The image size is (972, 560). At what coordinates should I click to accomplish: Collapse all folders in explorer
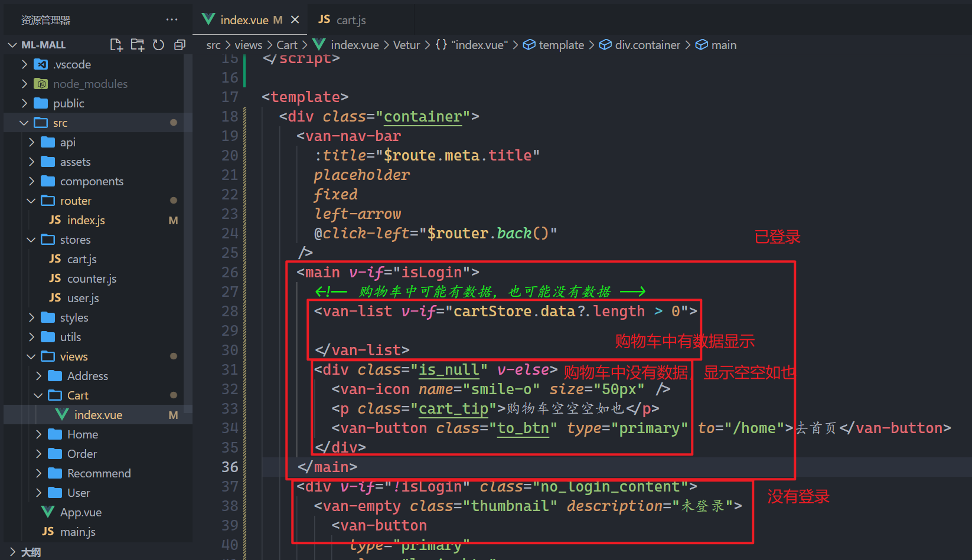point(180,45)
